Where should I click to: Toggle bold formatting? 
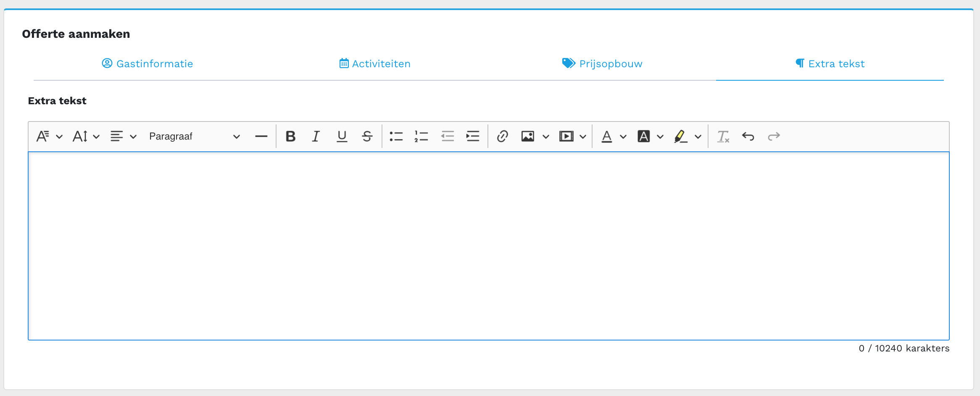(x=290, y=136)
